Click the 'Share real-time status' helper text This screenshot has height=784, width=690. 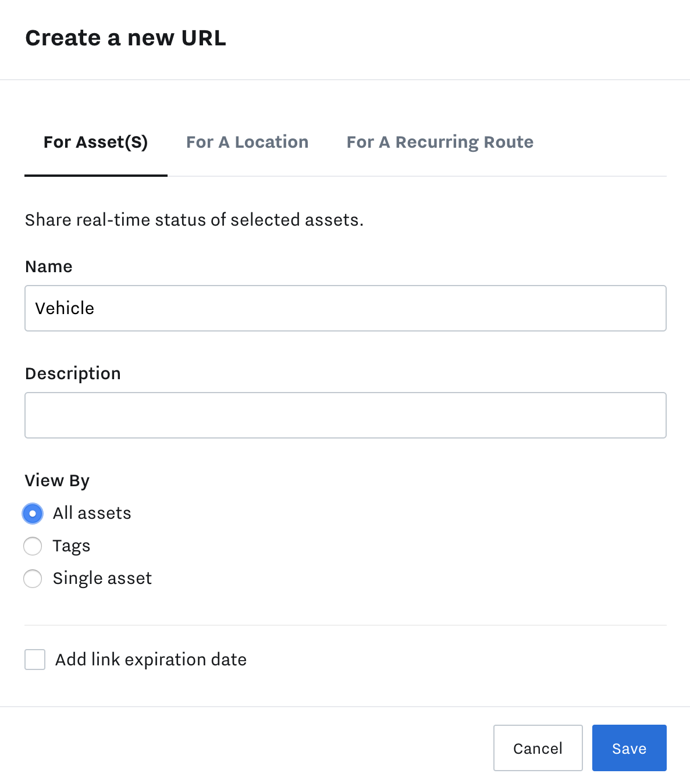point(194,220)
